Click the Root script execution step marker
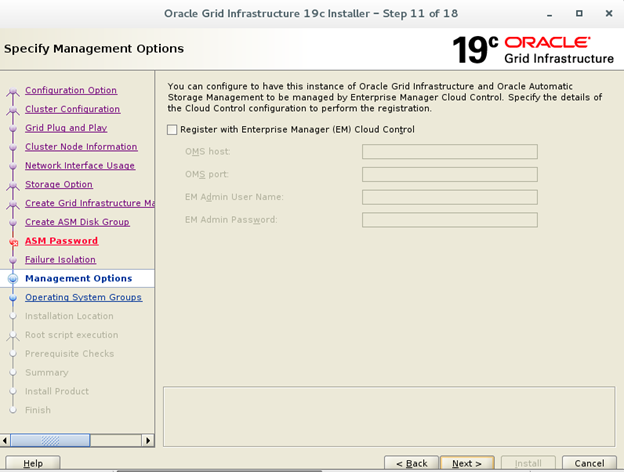The height and width of the screenshot is (472, 624). pyautogui.click(x=13, y=336)
